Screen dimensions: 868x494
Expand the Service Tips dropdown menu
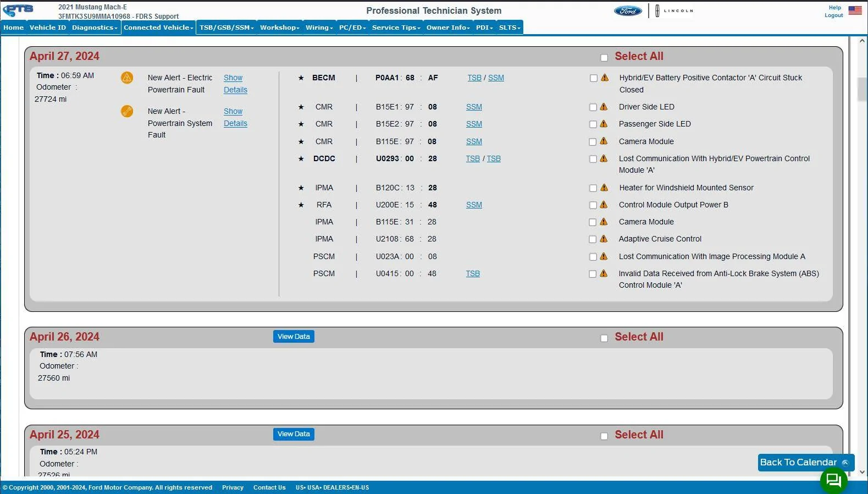tap(396, 28)
